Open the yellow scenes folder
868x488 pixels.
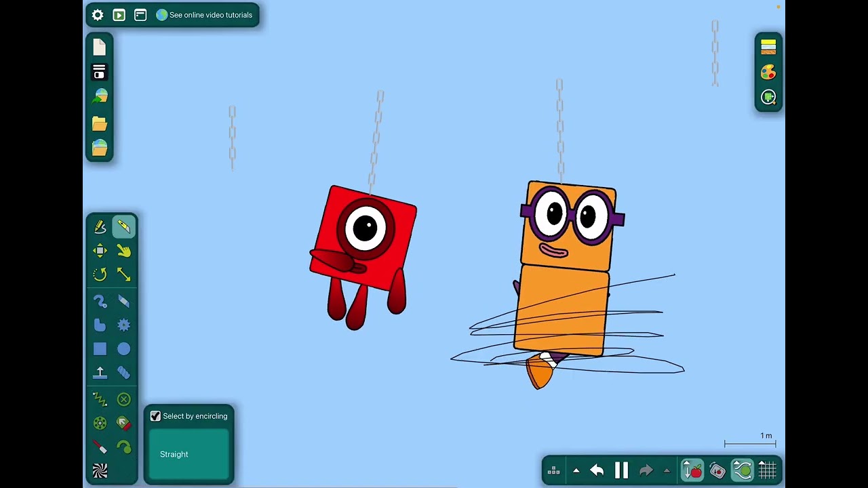[x=100, y=123]
